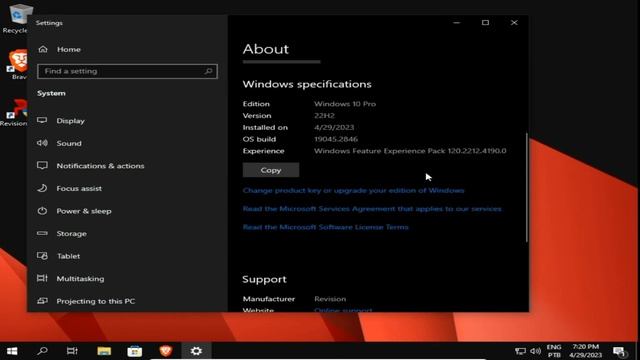640x360 pixels.
Task: Switch the ENG PTB input language
Action: (x=554, y=351)
